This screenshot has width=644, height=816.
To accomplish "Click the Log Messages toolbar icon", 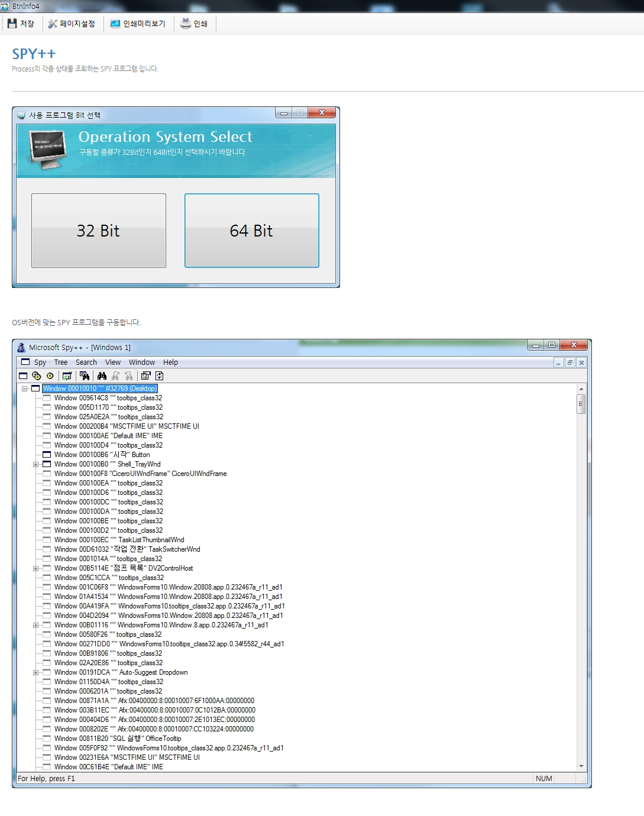I will pos(67,375).
